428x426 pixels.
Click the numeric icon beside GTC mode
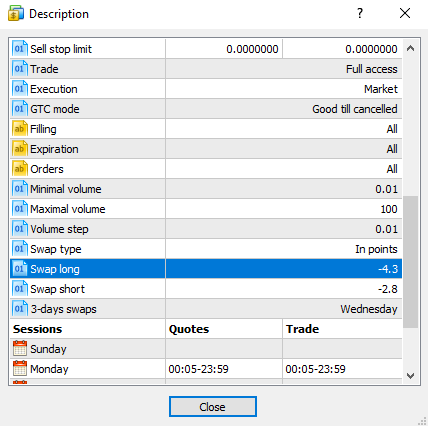click(x=20, y=109)
